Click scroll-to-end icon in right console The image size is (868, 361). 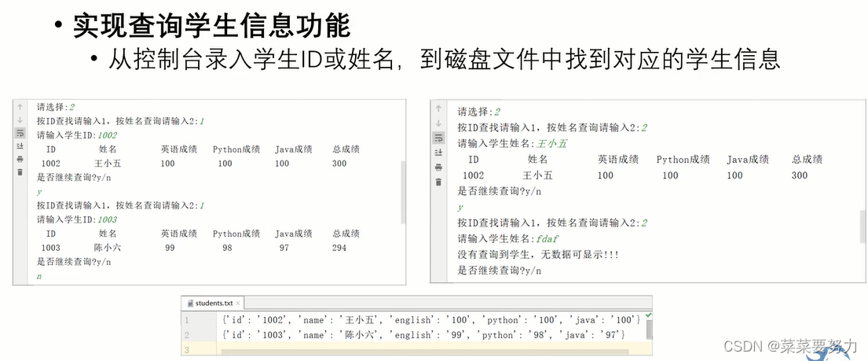438,153
